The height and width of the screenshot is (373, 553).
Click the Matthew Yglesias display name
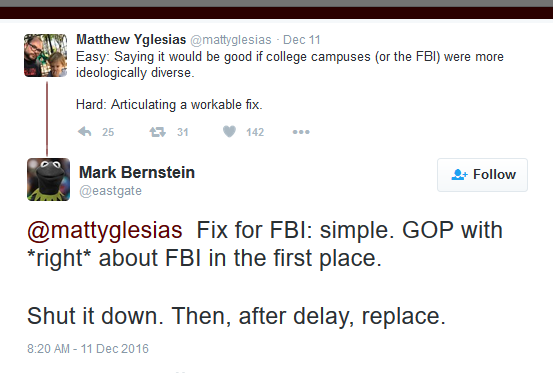[x=131, y=39]
